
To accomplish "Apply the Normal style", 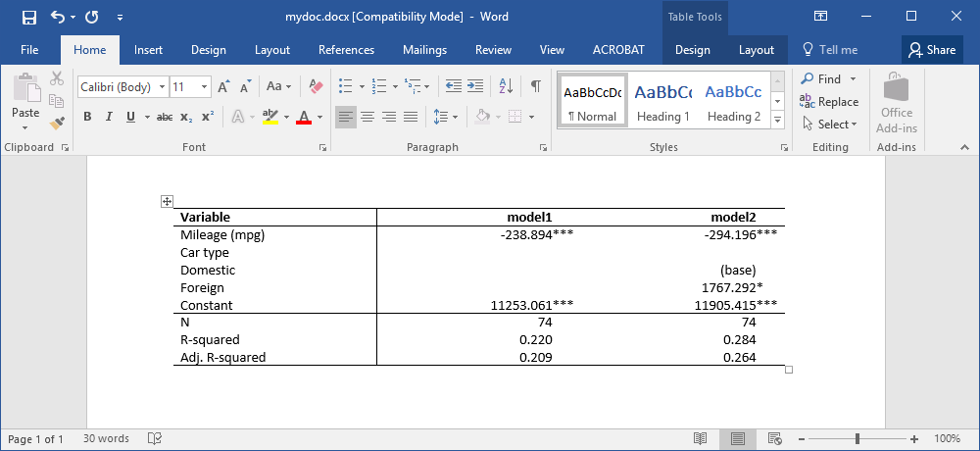I will [x=593, y=101].
